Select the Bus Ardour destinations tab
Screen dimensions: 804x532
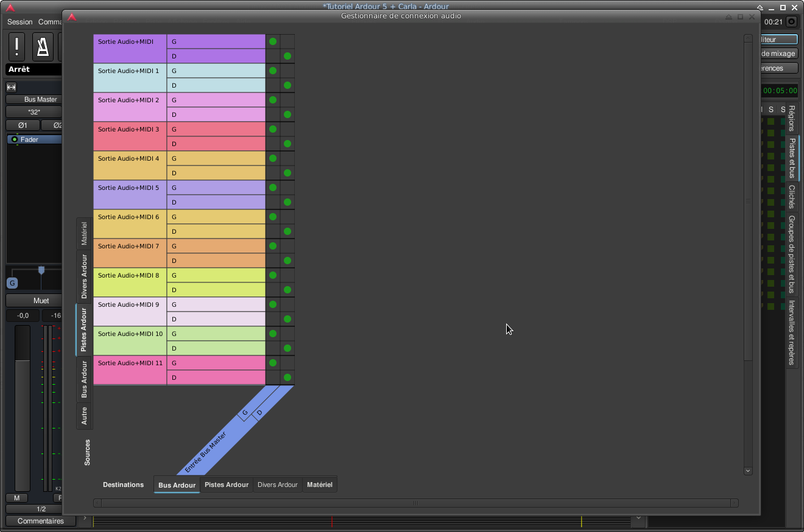[177, 485]
